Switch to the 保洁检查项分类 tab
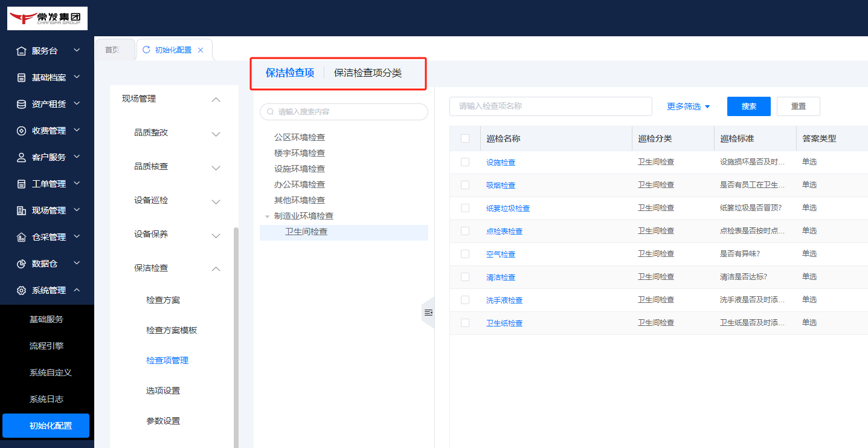Viewport: 868px width, 448px height. (x=368, y=73)
